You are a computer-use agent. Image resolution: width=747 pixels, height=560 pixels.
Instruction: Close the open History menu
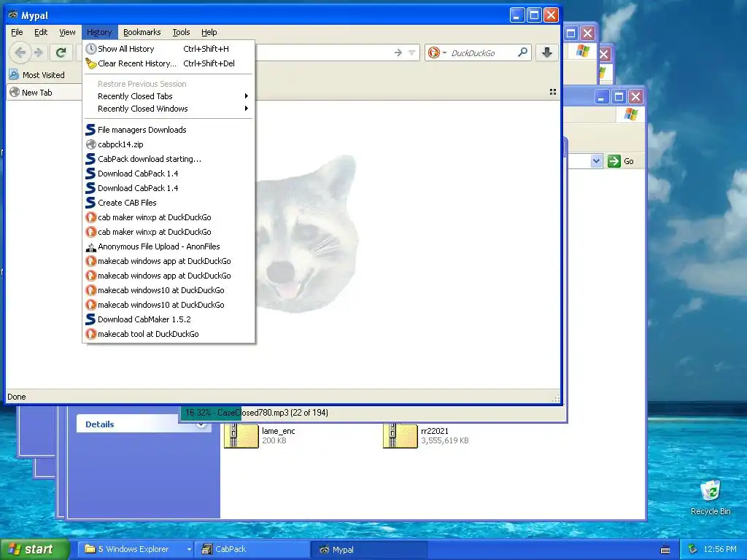[99, 32]
